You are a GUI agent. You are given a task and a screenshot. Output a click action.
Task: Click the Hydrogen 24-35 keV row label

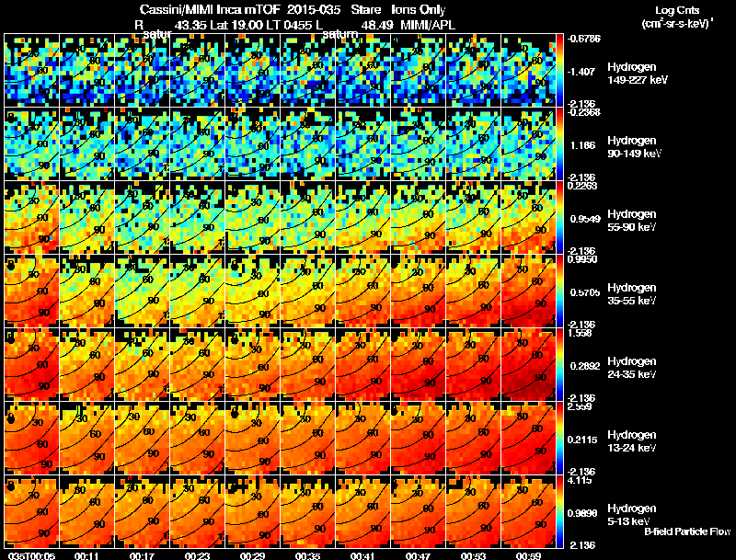pos(632,368)
